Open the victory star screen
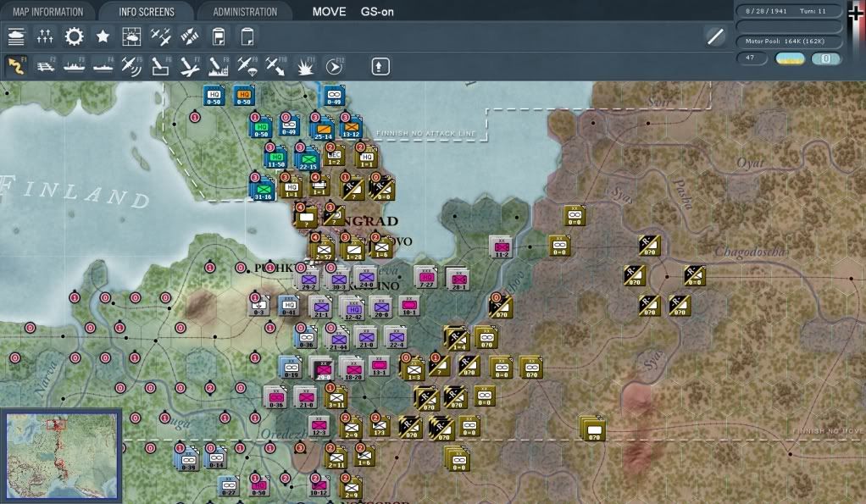 [x=103, y=36]
